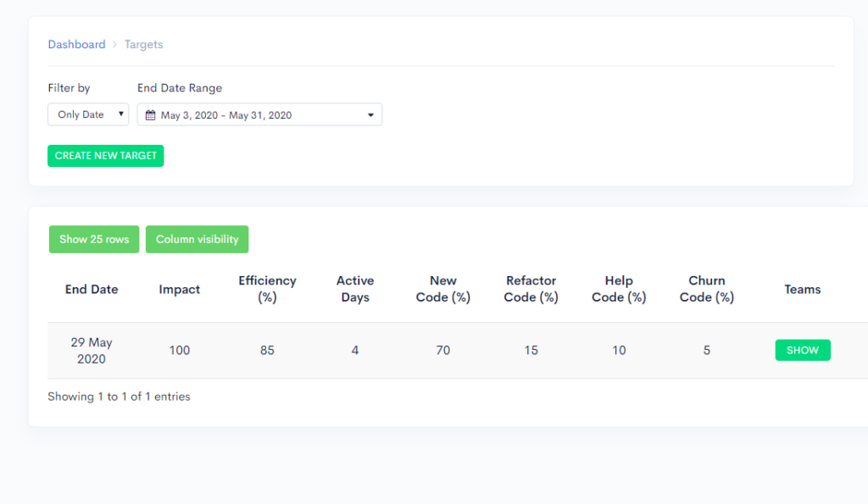Click the Teams column header
Screen dimensions: 868x504
point(803,290)
